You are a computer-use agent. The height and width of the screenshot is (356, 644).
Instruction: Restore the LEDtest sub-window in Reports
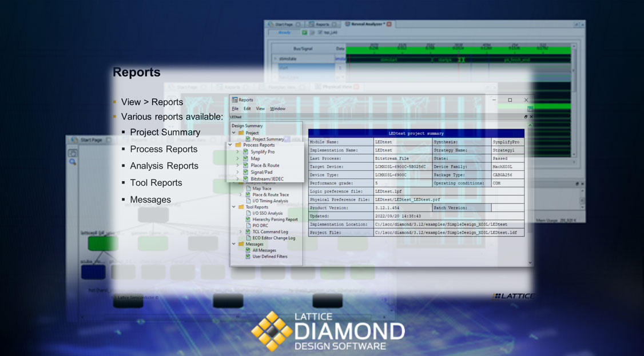[526, 117]
